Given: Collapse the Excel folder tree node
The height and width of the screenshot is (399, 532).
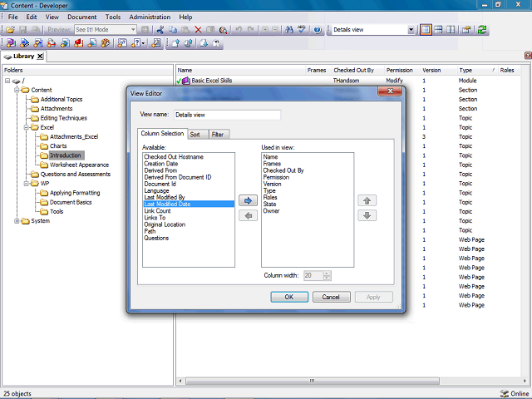Looking at the screenshot, I should coord(26,127).
